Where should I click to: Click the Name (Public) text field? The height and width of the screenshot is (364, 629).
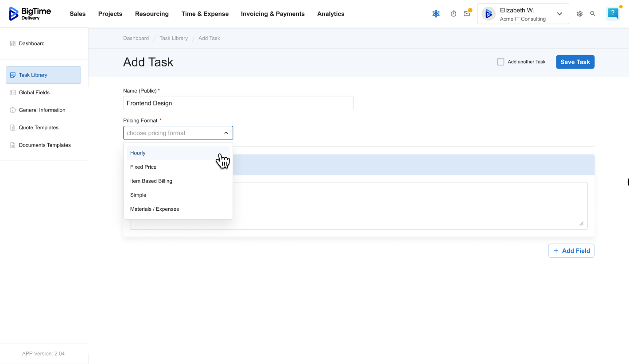point(238,103)
